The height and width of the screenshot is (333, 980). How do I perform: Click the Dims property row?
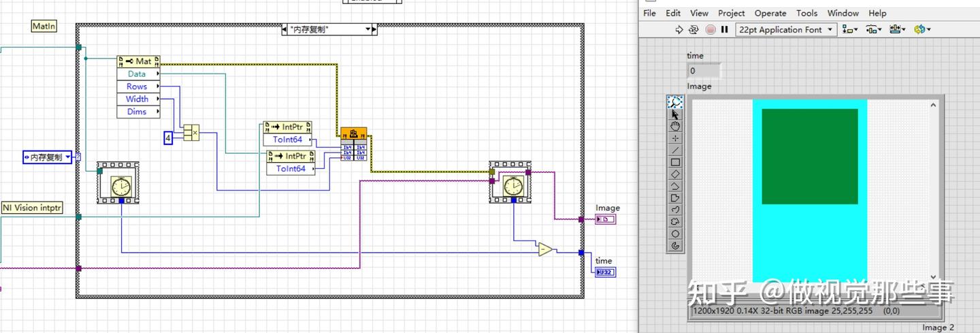(138, 112)
